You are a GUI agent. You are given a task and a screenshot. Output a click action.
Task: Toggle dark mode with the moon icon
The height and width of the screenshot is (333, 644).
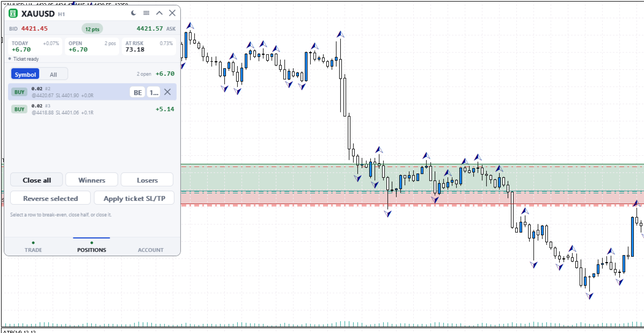(134, 13)
